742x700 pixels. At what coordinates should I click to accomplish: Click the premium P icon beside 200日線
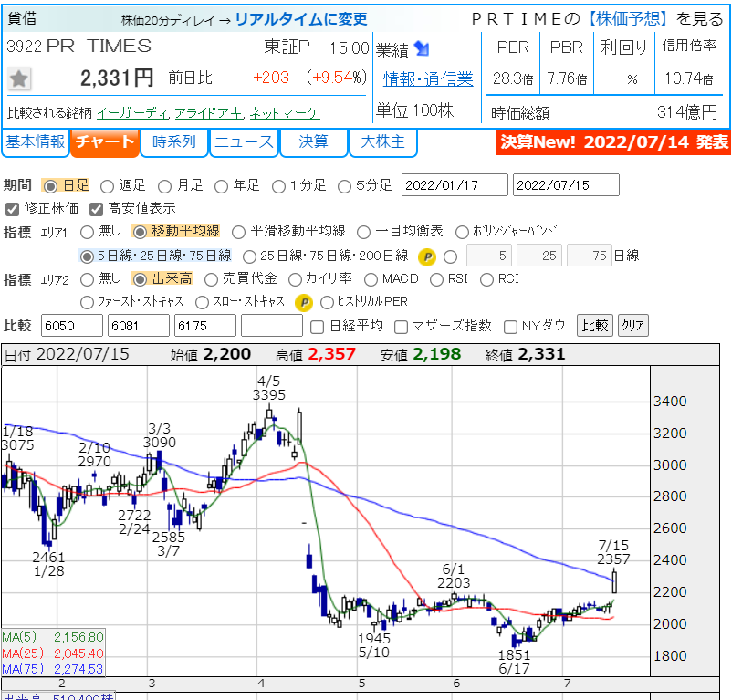point(427,257)
